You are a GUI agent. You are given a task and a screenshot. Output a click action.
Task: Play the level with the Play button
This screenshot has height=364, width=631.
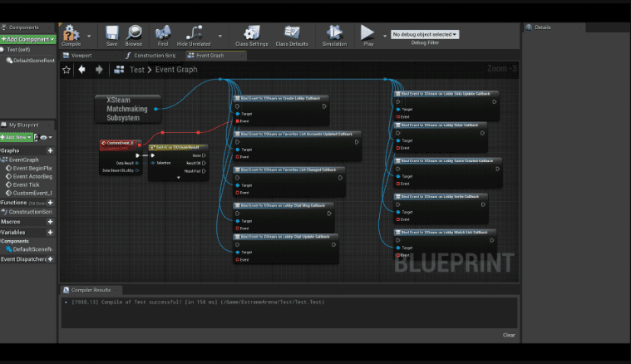(x=367, y=36)
